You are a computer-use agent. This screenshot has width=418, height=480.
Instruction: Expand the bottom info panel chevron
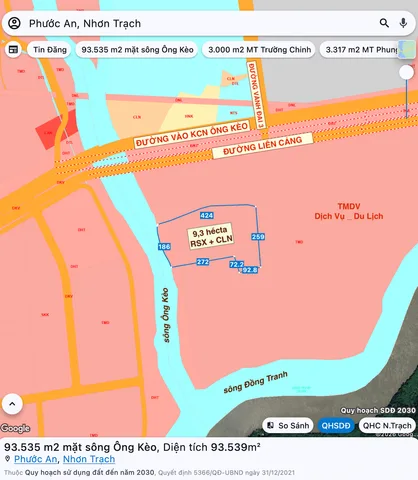tap(12, 404)
